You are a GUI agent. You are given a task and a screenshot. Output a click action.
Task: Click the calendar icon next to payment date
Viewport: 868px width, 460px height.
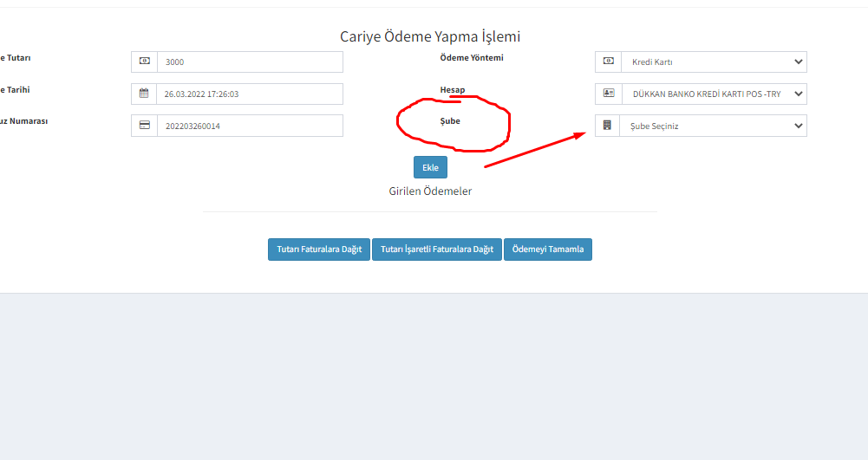pos(144,94)
